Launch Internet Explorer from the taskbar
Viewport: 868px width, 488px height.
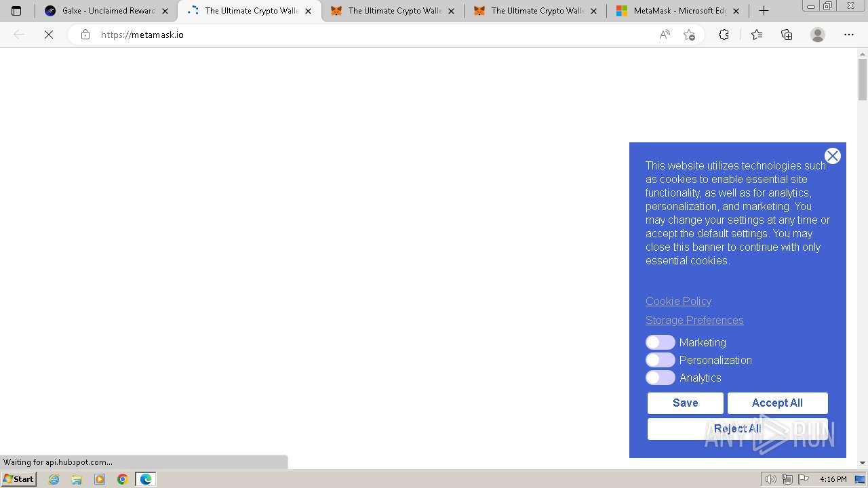click(54, 479)
